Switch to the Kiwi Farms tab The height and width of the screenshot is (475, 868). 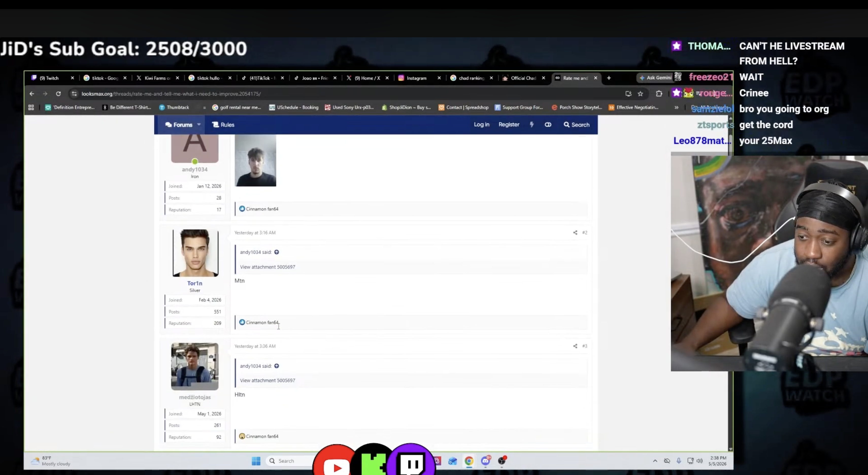click(x=157, y=78)
